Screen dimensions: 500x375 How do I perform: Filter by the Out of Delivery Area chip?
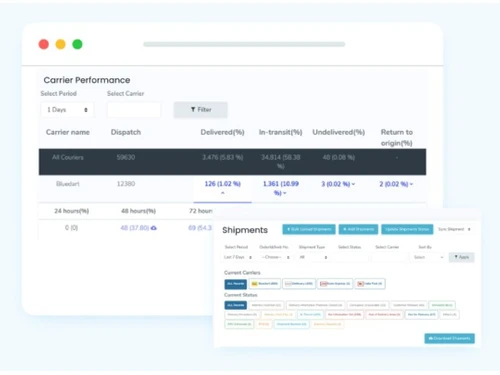coord(384,314)
